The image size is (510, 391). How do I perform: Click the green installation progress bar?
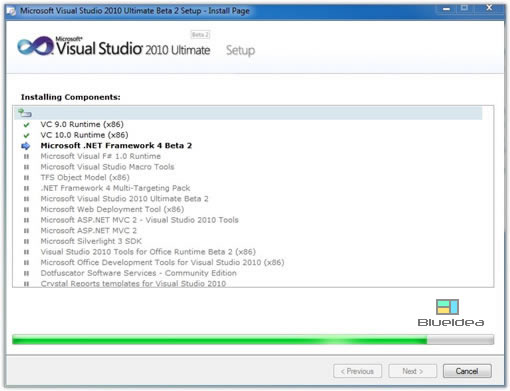253,340
